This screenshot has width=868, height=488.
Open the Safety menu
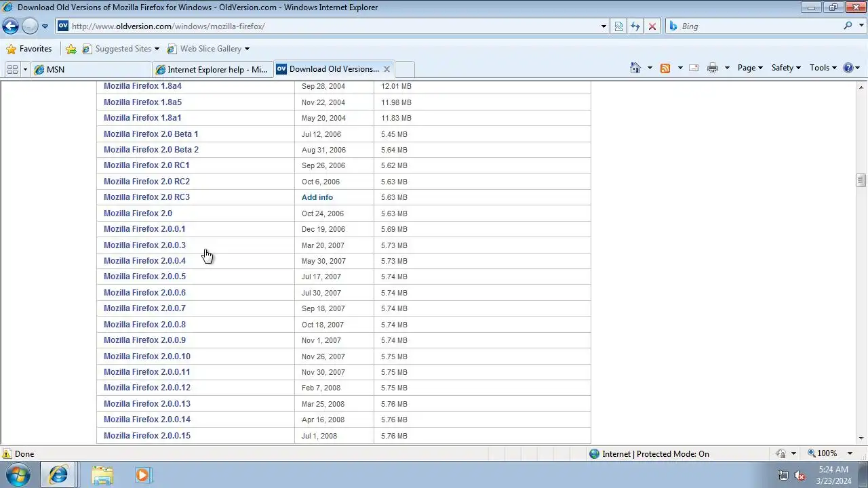click(786, 68)
